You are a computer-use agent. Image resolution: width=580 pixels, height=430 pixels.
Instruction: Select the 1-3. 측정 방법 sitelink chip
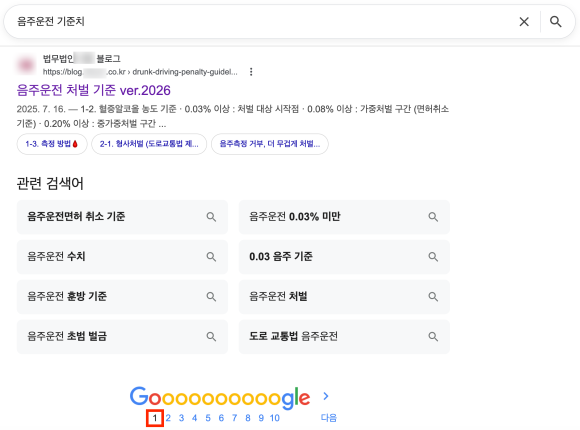tap(52, 144)
